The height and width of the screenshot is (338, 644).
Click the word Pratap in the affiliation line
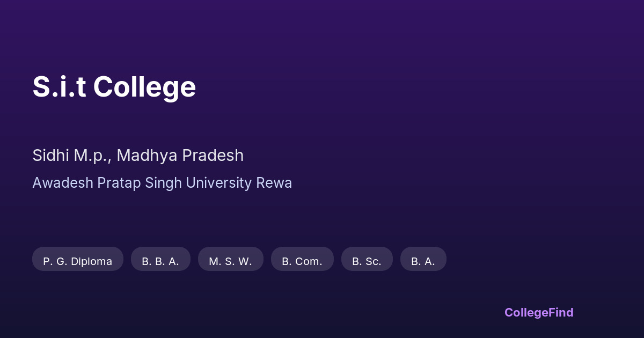click(x=119, y=183)
